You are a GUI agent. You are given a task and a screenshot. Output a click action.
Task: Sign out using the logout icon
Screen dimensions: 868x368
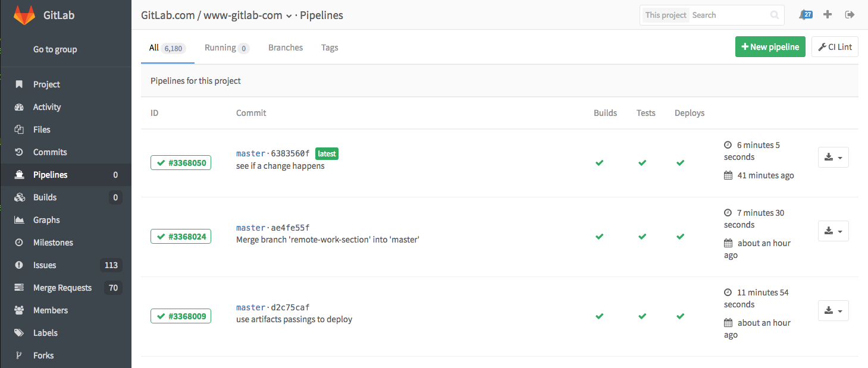click(x=850, y=14)
